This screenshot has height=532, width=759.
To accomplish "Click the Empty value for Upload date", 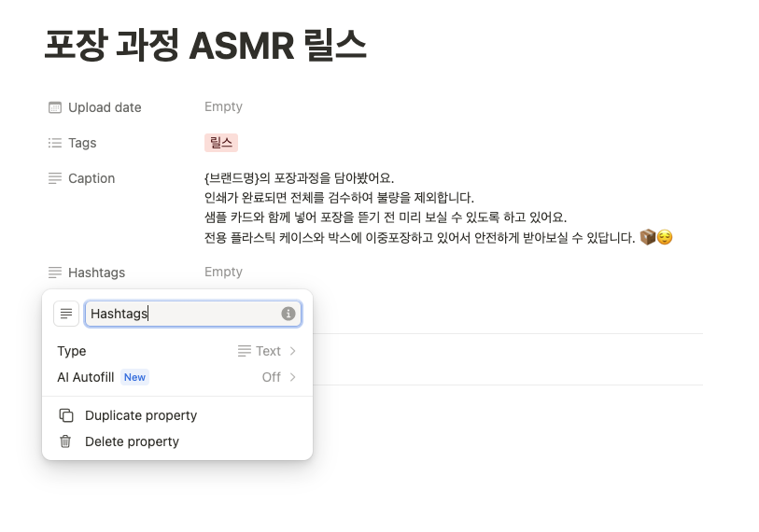I will 223,106.
